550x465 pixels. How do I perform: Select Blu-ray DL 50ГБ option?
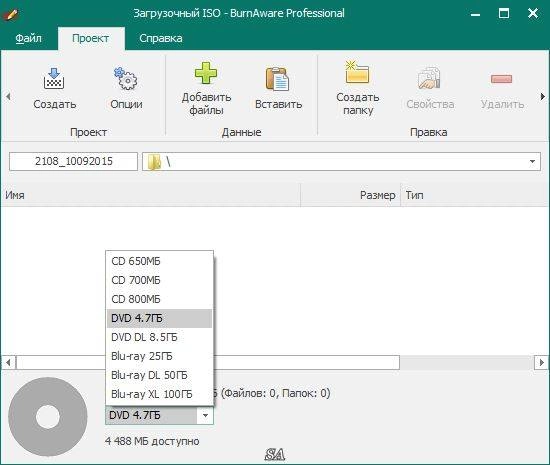coord(159,375)
